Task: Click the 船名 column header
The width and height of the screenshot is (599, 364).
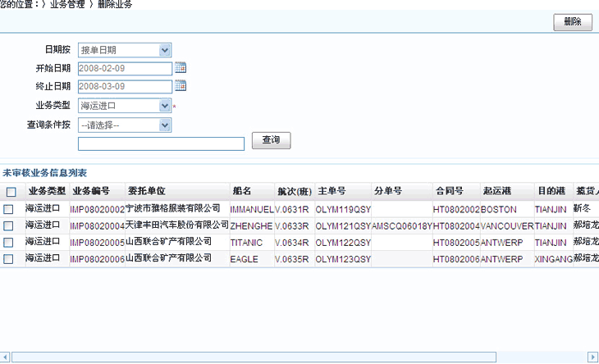Action: 242,192
